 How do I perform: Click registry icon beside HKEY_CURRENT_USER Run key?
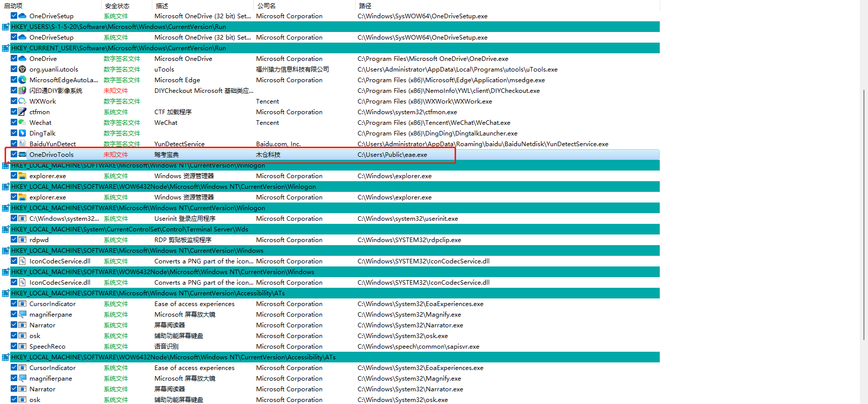coord(6,48)
